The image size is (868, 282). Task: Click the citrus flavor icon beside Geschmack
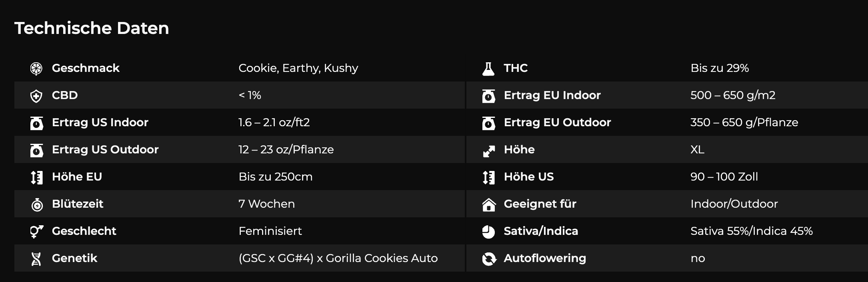(x=36, y=69)
